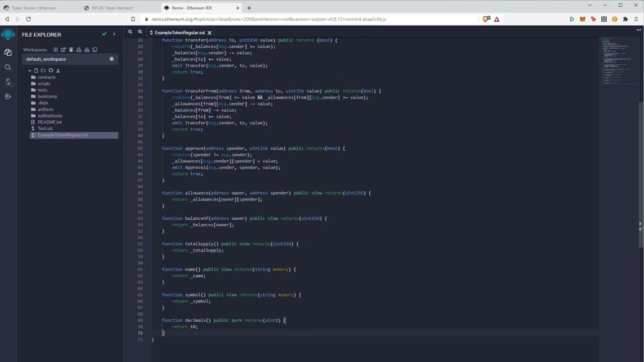Upload a local file icon
644x362 pixels.
tap(58, 70)
